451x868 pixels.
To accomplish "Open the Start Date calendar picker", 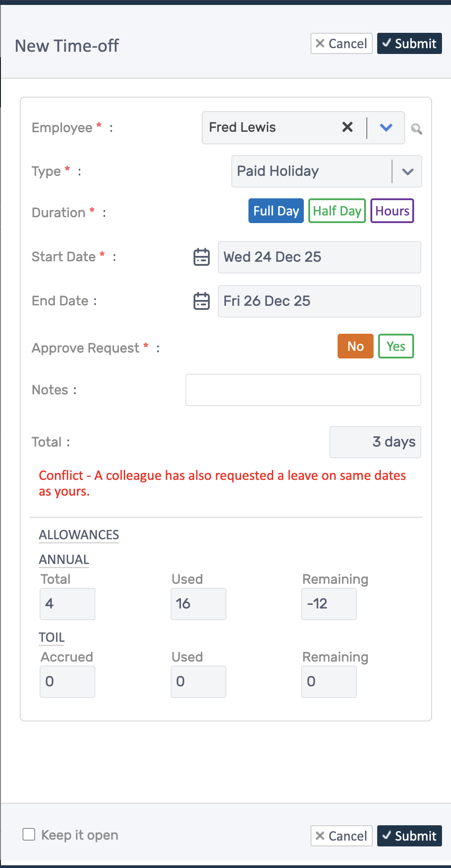I will (x=201, y=257).
